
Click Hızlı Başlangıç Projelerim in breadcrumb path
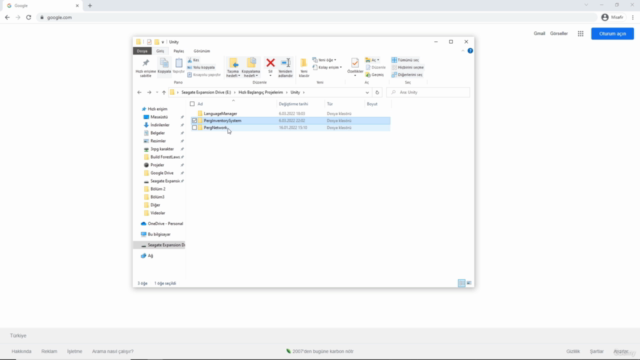[260, 93]
